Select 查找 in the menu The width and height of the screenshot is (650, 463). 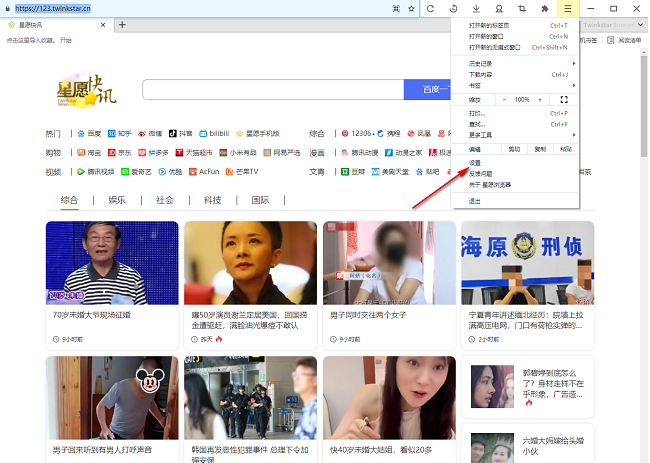(515, 124)
